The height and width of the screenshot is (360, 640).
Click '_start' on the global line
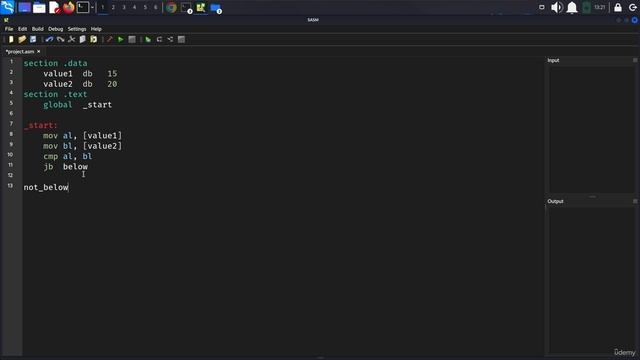pos(97,104)
